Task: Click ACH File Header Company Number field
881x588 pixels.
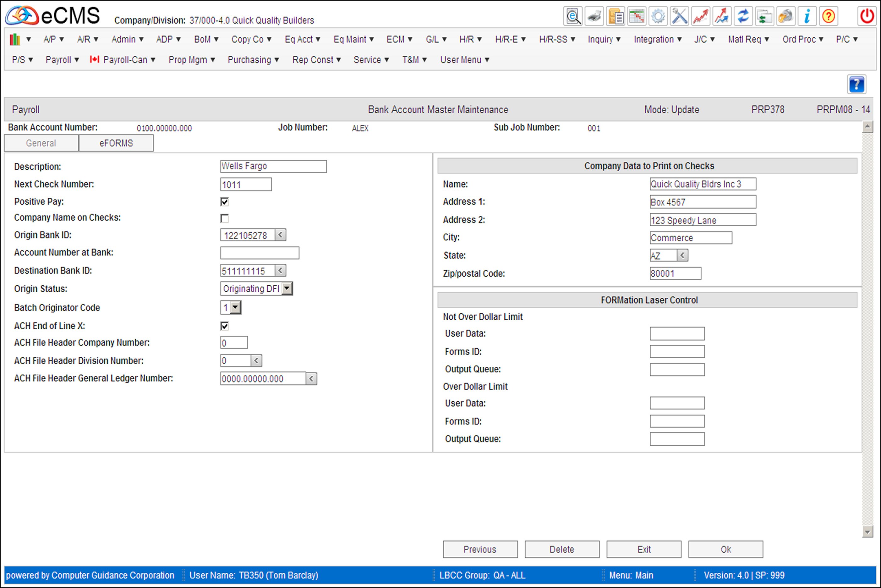Action: pyautogui.click(x=234, y=342)
